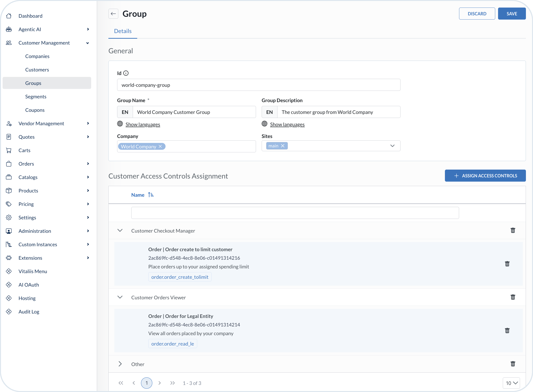Click the AI OAuth diamond icon

click(9, 285)
